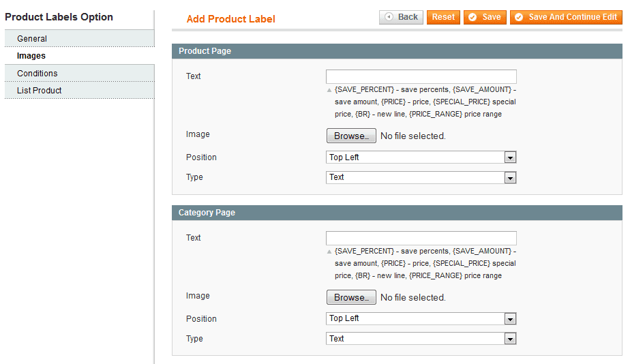Open Product Page Type dropdown
This screenshot has width=630, height=364.
pyautogui.click(x=421, y=177)
